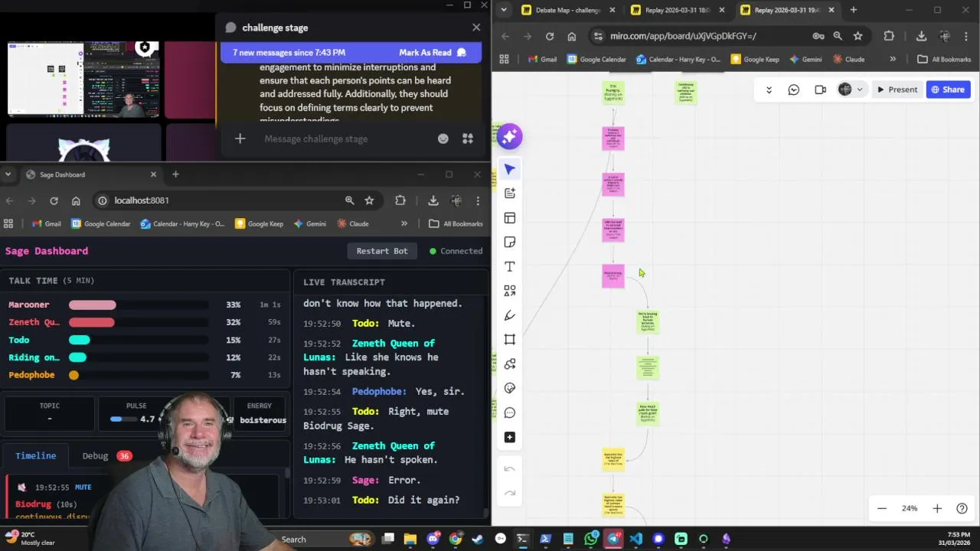
Task: Select the Sage Dashboard browser tab
Action: click(92, 174)
